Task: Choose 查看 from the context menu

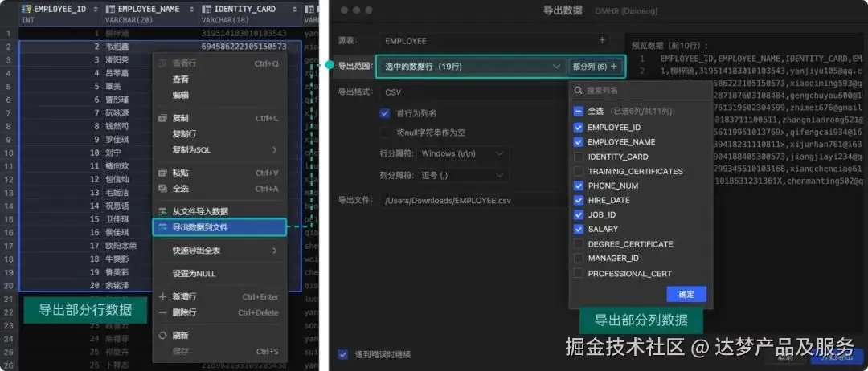Action: [x=181, y=79]
